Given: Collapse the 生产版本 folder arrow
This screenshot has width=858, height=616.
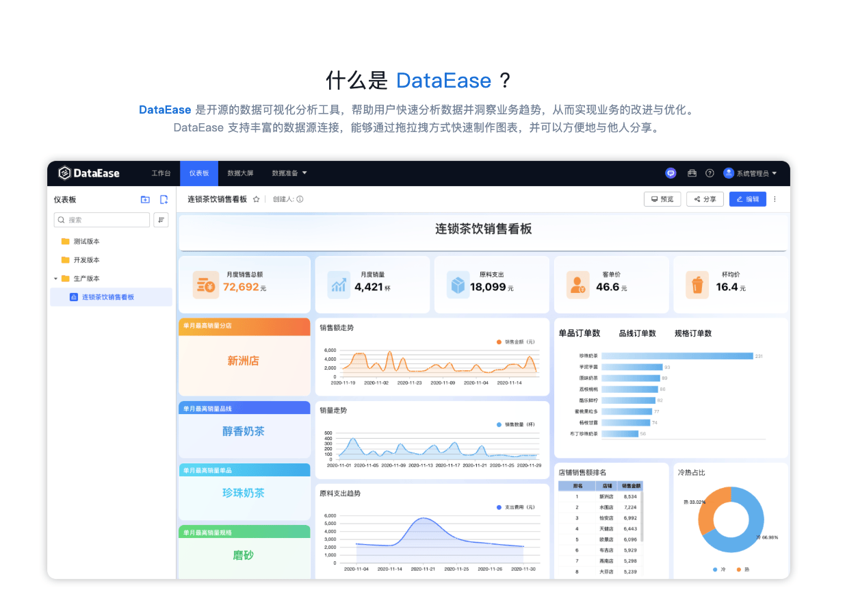Looking at the screenshot, I should pyautogui.click(x=55, y=279).
